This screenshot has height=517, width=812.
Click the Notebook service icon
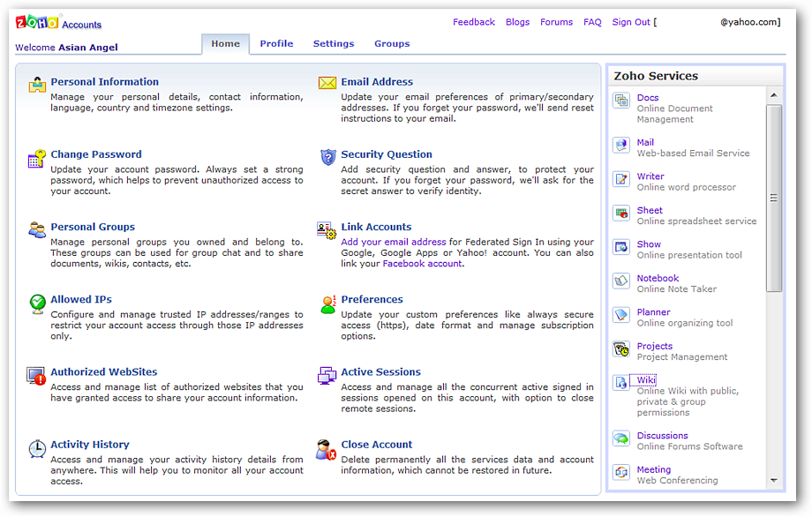[x=620, y=281]
